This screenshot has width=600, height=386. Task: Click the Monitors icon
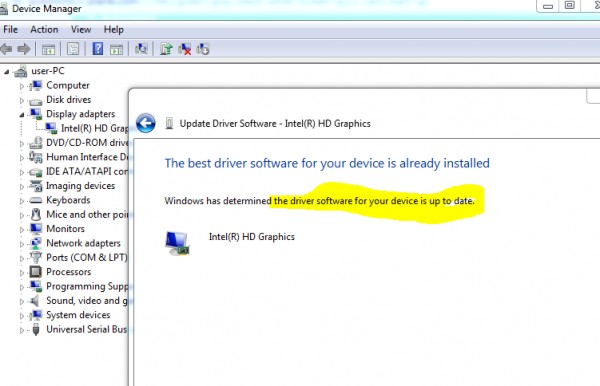36,229
